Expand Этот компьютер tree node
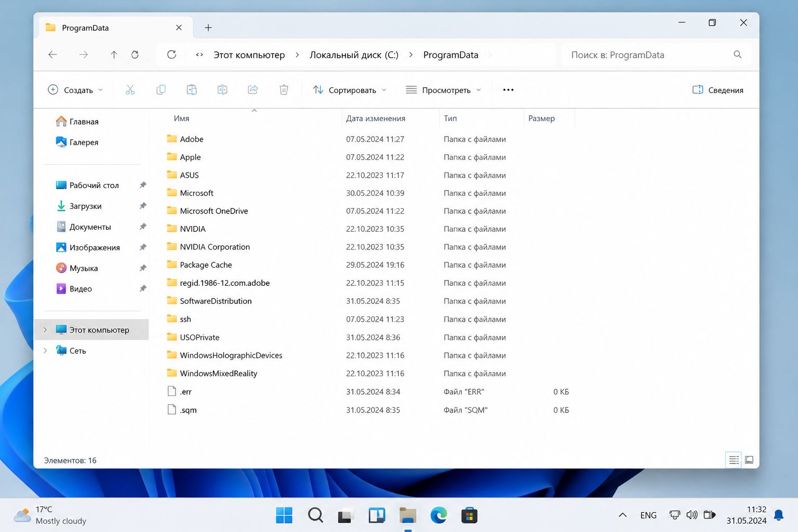The height and width of the screenshot is (532, 798). click(45, 330)
